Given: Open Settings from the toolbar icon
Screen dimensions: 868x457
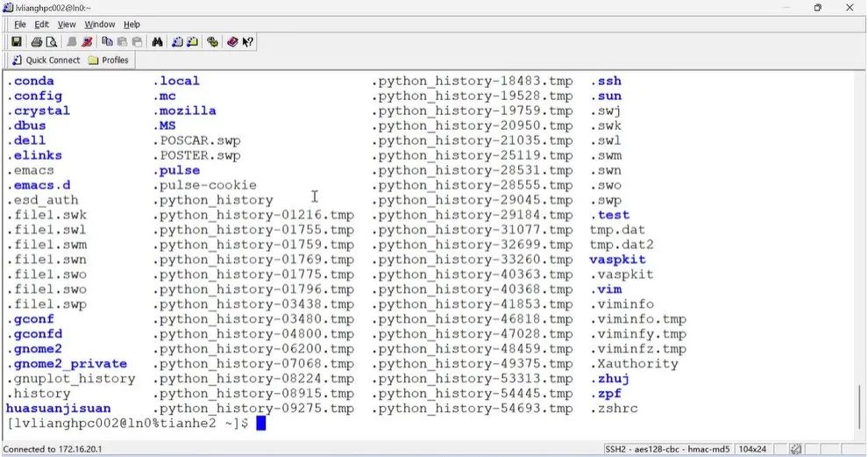Looking at the screenshot, I should point(212,42).
